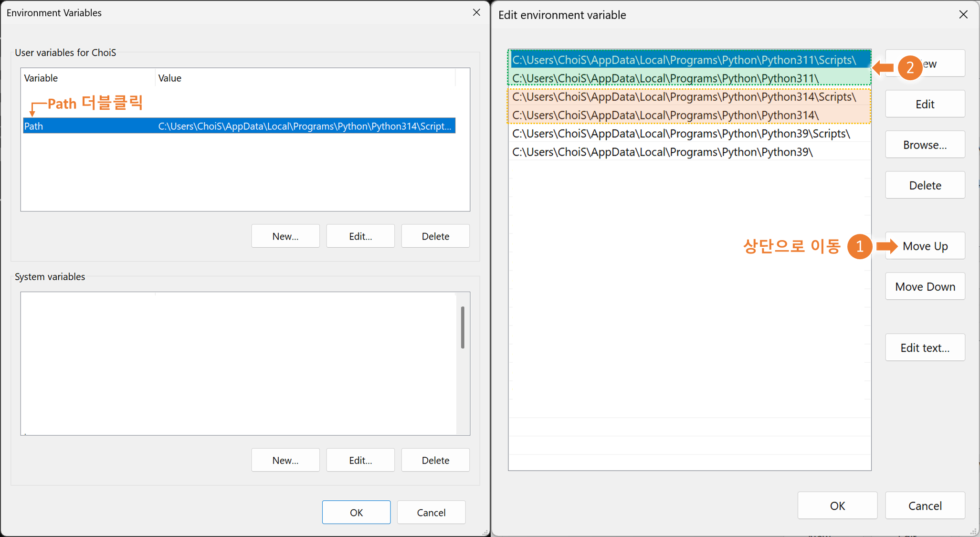Click Browse... to pick a folder
The width and height of the screenshot is (980, 537).
pos(925,145)
